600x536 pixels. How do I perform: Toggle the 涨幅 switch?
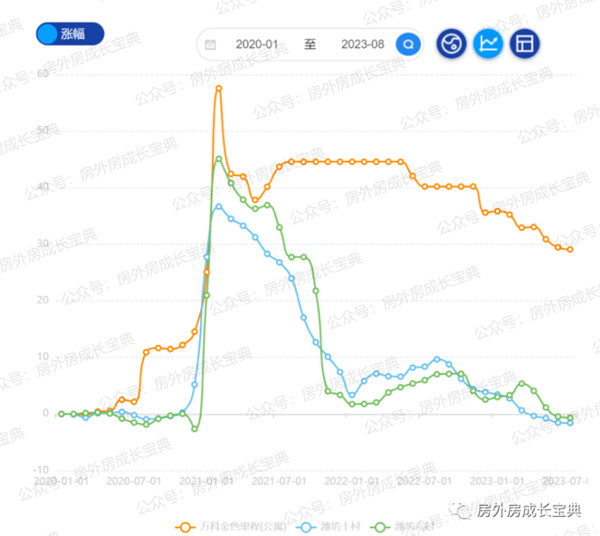pyautogui.click(x=70, y=34)
